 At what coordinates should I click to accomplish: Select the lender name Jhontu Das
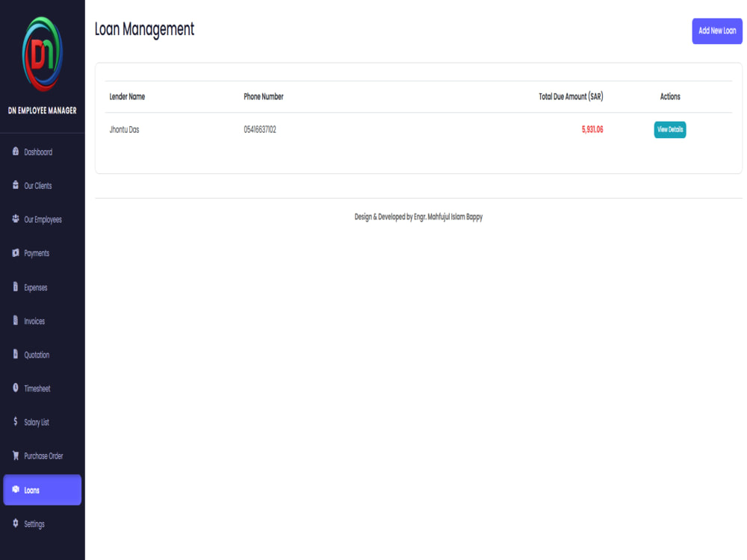click(x=124, y=129)
